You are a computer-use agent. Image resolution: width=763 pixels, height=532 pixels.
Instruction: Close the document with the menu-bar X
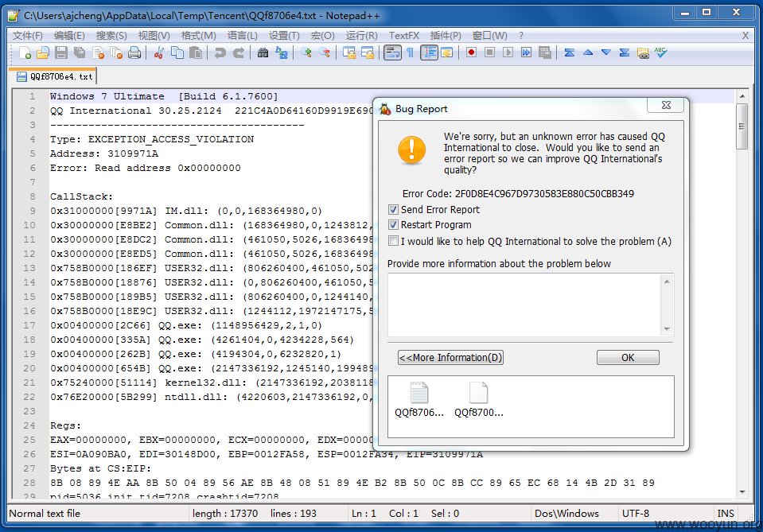click(745, 36)
